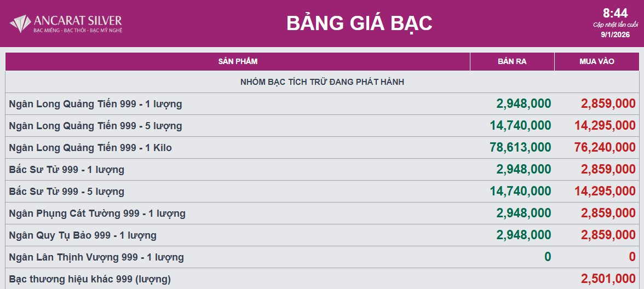
Task: Click the 2,501,000 buy price for other brands
Action: click(608, 279)
